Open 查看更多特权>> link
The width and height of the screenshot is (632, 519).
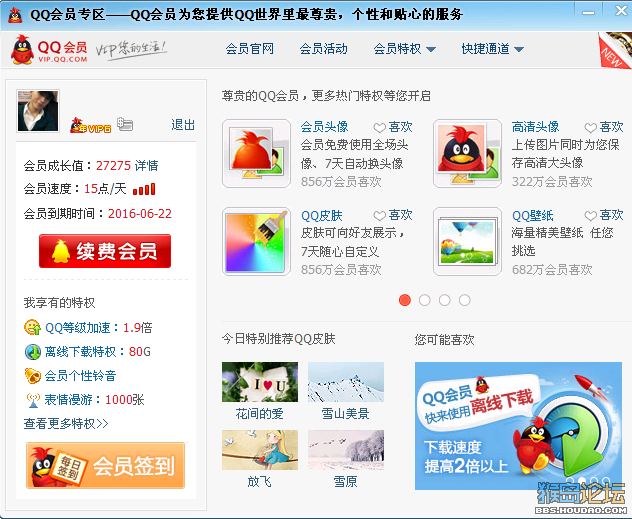pyautogui.click(x=66, y=424)
